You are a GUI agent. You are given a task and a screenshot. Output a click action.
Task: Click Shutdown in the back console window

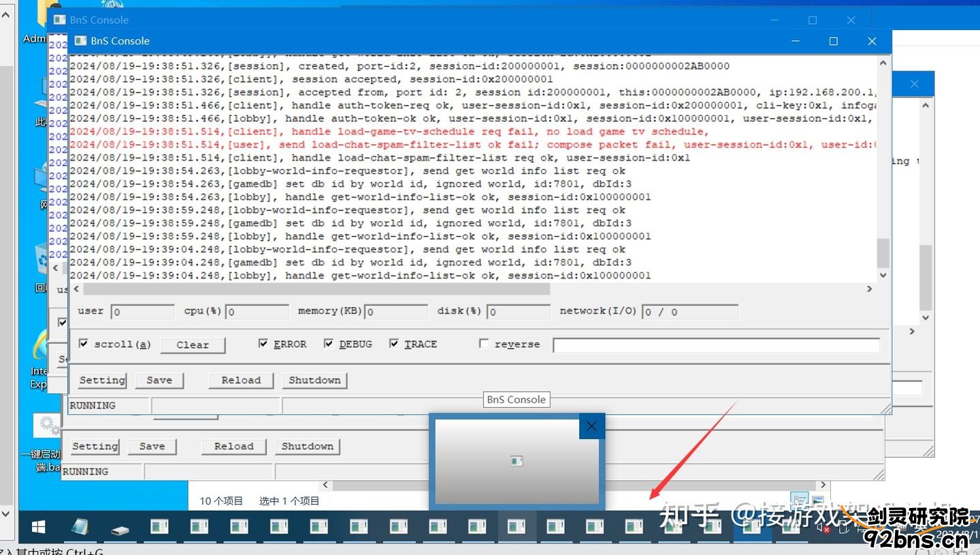(x=307, y=446)
